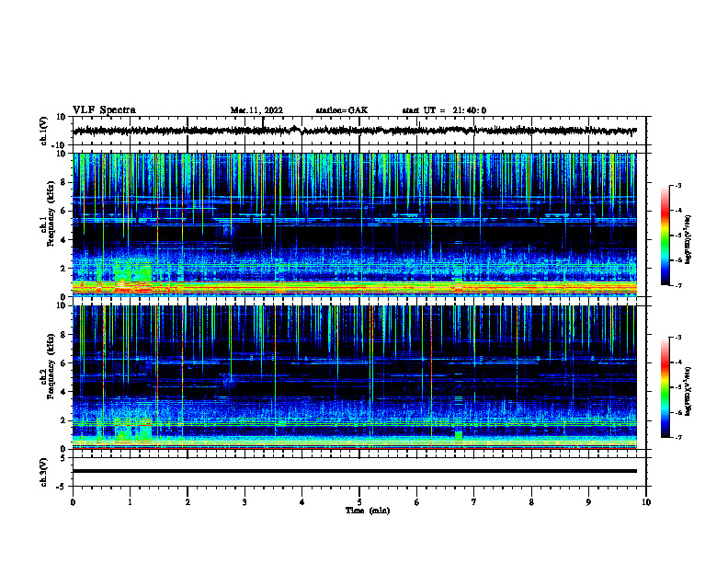
Task: Click the time axis tick label "7"
Action: (474, 502)
